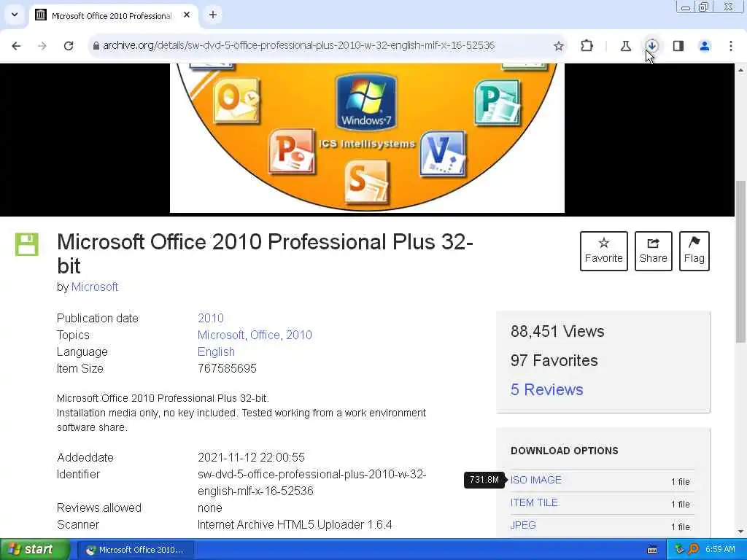The height and width of the screenshot is (560, 747).
Task: Open the extensions puzzle icon
Action: click(587, 46)
